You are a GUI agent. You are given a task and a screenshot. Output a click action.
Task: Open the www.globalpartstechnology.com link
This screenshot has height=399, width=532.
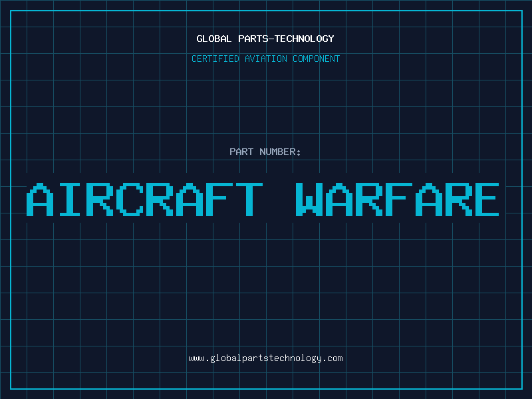point(265,358)
